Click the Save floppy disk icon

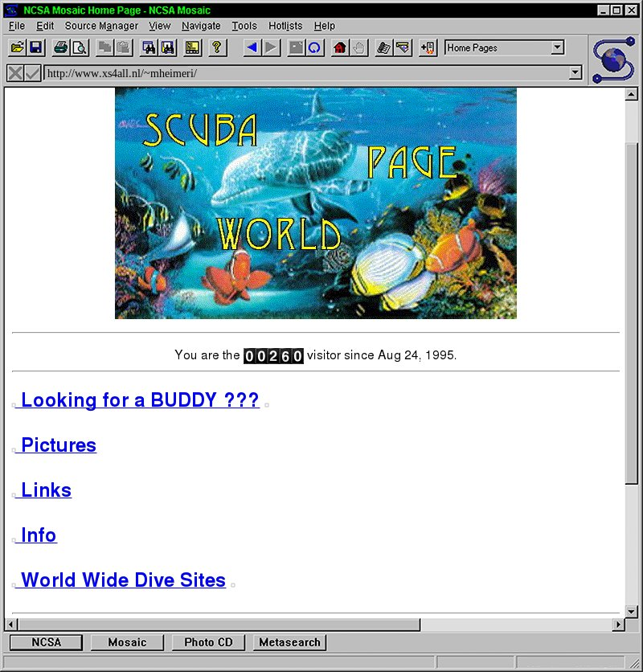(x=35, y=48)
